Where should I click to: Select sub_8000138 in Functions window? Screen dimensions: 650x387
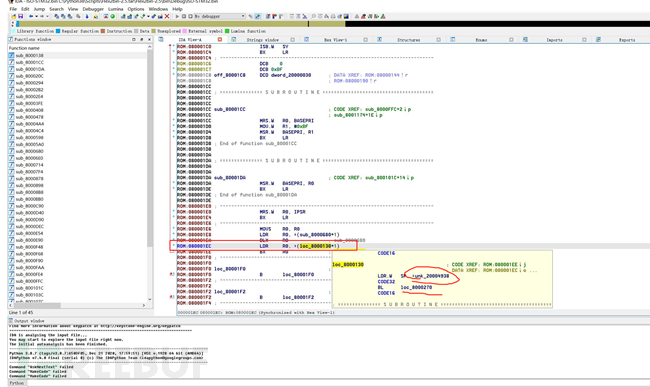(29, 56)
